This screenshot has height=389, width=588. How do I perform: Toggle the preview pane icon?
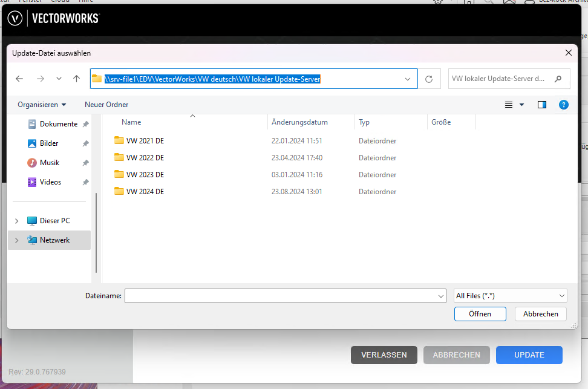coord(541,105)
